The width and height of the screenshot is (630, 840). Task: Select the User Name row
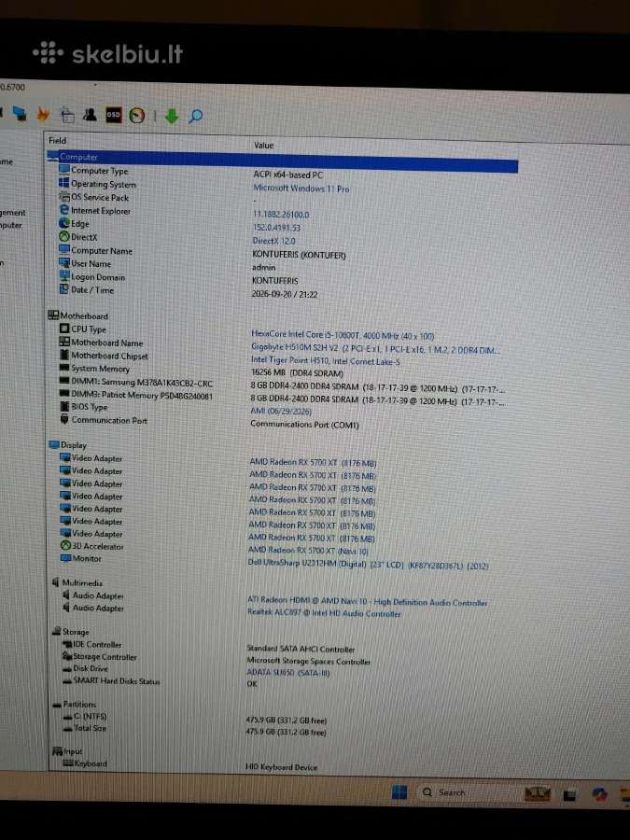point(91,263)
